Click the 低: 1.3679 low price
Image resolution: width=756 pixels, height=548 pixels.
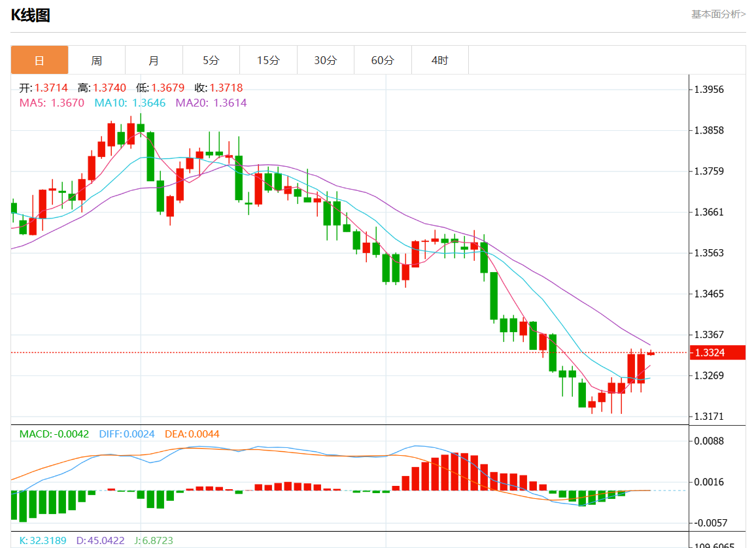[160, 88]
